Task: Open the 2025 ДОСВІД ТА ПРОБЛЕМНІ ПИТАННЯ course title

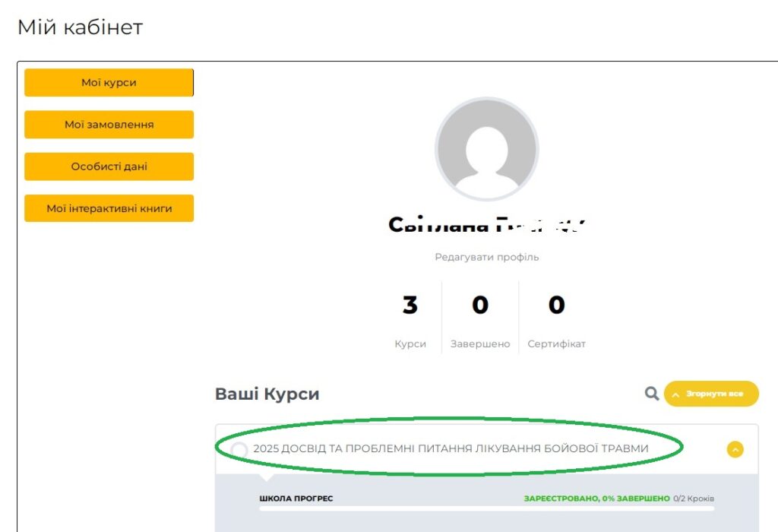Action: [x=451, y=448]
